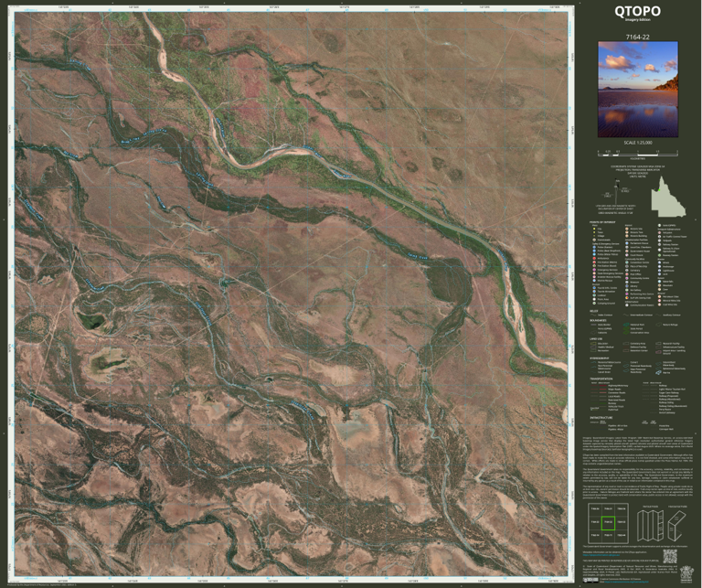Click the QR code
The image size is (702, 588).
point(670,556)
